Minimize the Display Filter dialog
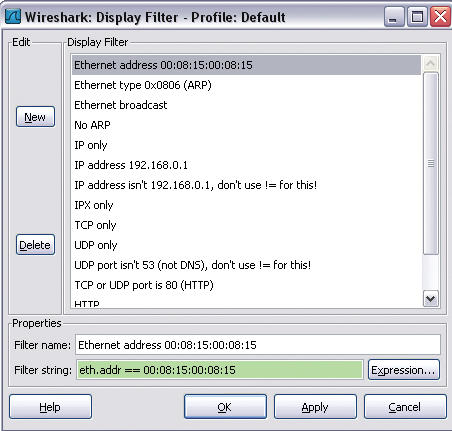 pyautogui.click(x=394, y=17)
